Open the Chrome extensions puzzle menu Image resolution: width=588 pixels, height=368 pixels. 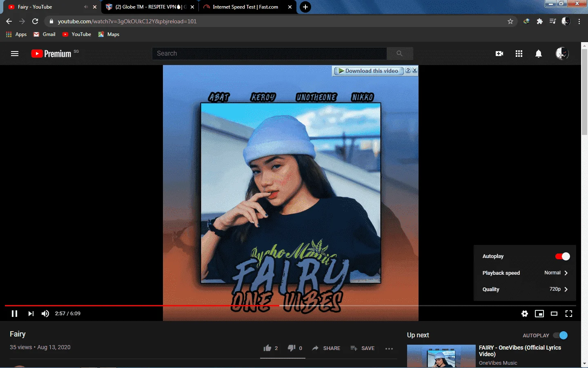pos(540,21)
